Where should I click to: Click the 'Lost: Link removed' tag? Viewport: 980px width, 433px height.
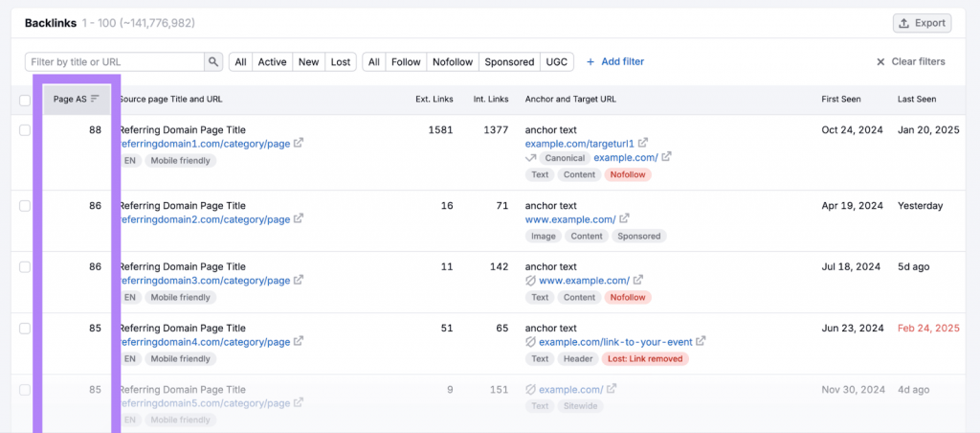(x=645, y=358)
